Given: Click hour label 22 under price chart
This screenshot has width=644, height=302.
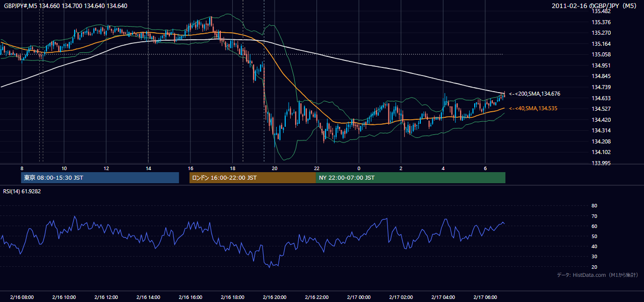Looking at the screenshot, I should [317, 168].
